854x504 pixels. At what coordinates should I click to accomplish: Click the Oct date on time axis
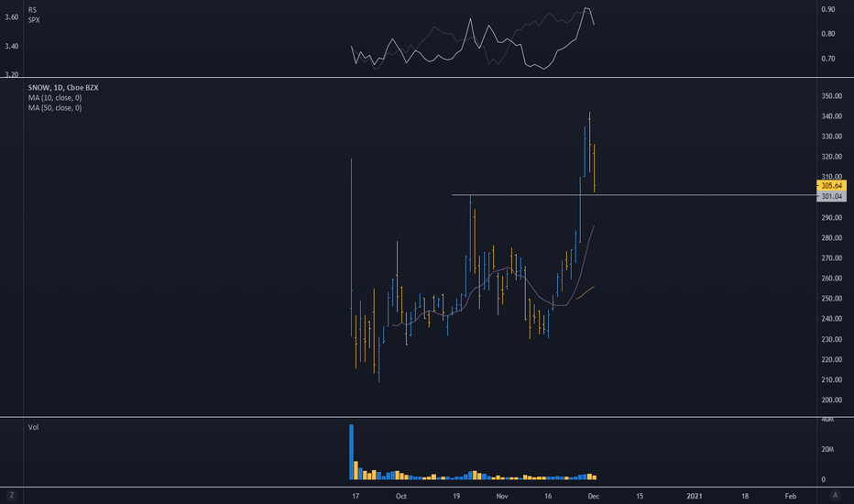tap(400, 496)
